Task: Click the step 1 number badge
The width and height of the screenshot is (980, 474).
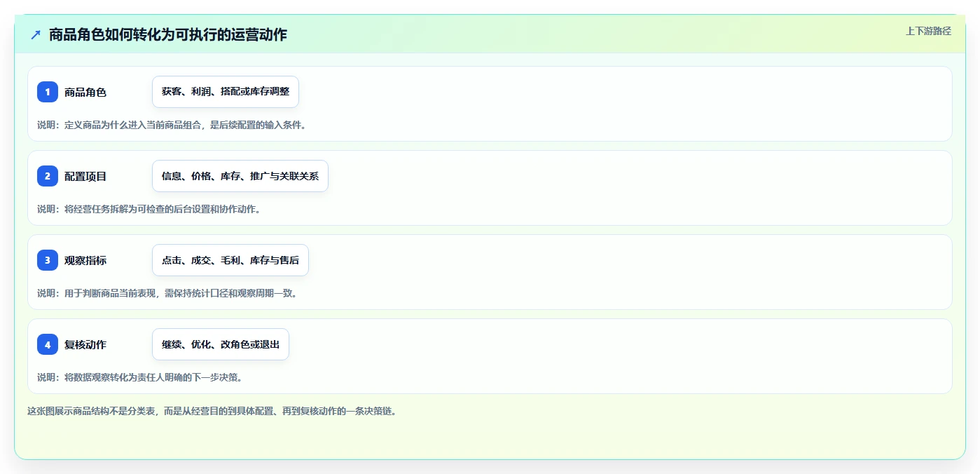Action: pos(48,92)
